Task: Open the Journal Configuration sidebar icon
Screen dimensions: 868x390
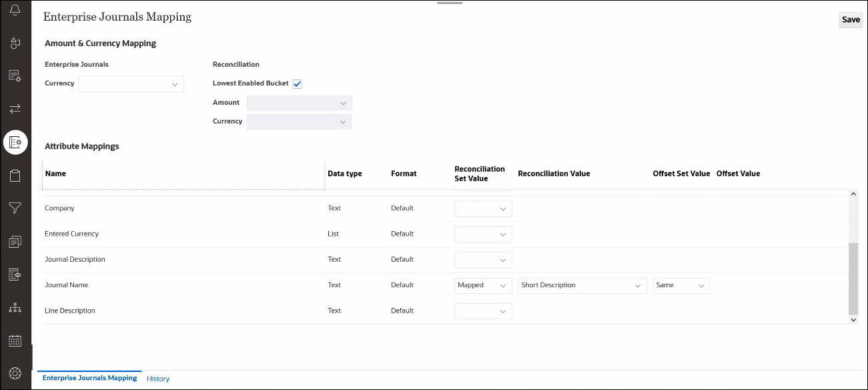Action: [x=15, y=75]
